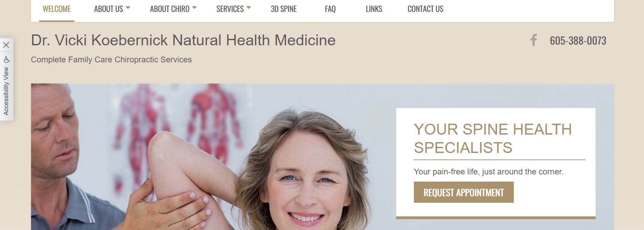
Task: Expand the About Chiro dropdown arrow
Action: (194, 7)
